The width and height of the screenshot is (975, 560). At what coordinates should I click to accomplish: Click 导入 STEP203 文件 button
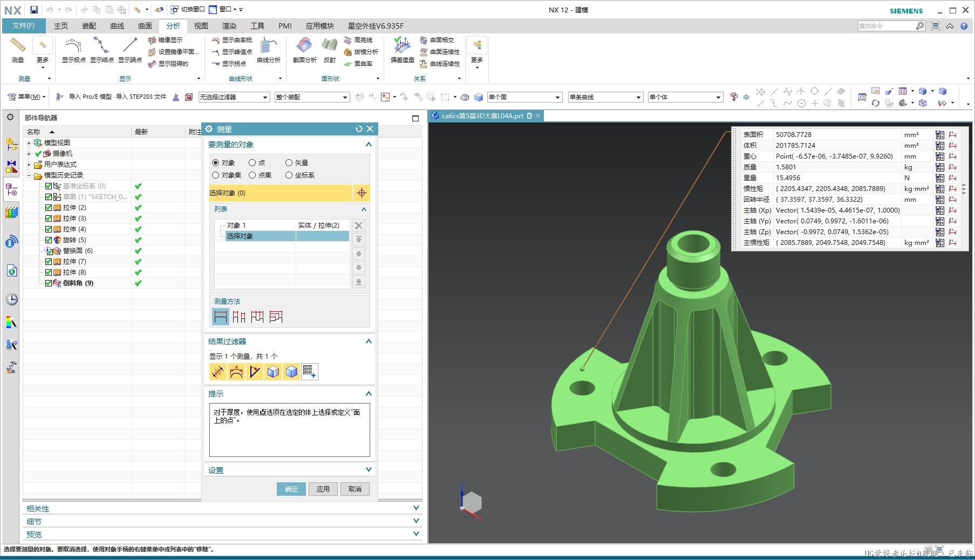pos(141,97)
